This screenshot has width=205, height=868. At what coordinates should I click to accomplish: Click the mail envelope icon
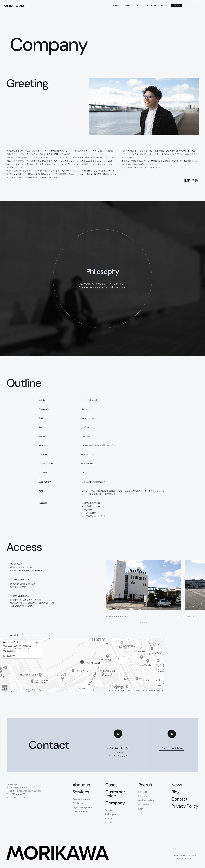click(x=171, y=733)
